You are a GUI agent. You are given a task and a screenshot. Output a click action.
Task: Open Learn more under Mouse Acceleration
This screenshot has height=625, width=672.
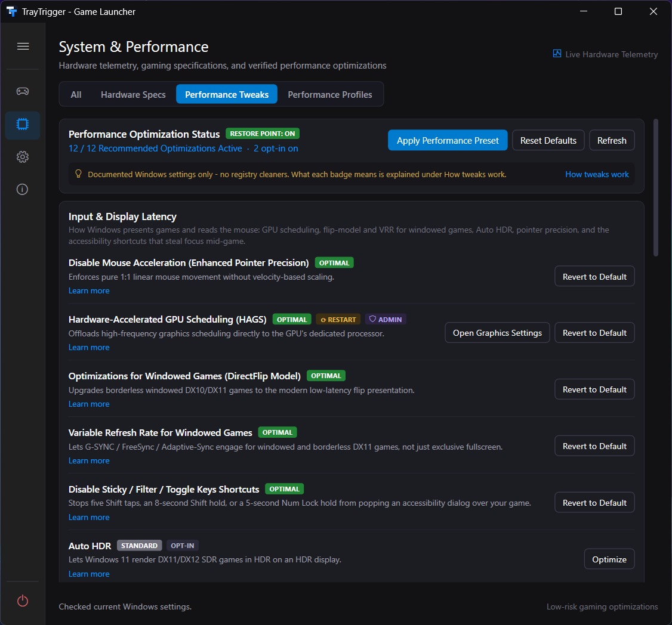pos(89,290)
